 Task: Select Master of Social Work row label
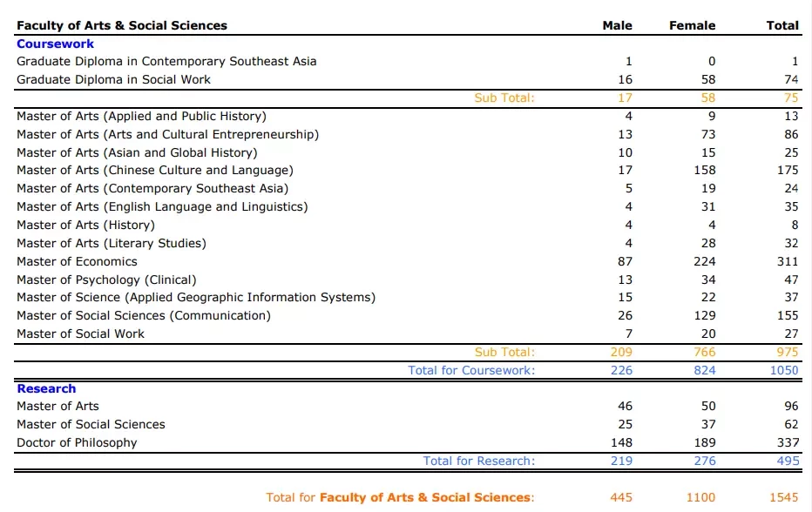(x=80, y=333)
